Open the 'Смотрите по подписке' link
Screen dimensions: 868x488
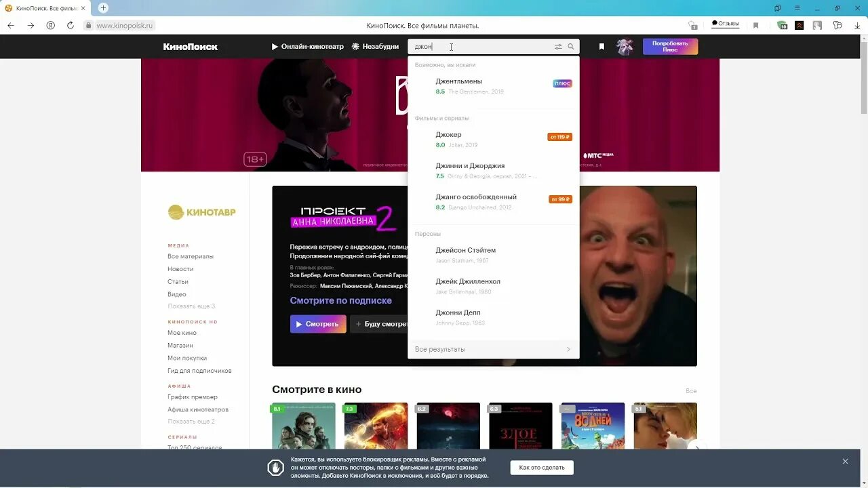coord(341,300)
